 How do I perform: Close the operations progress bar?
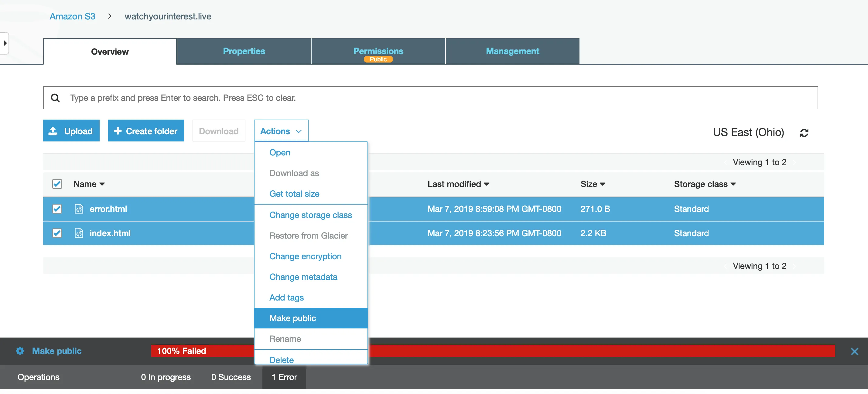(x=854, y=352)
